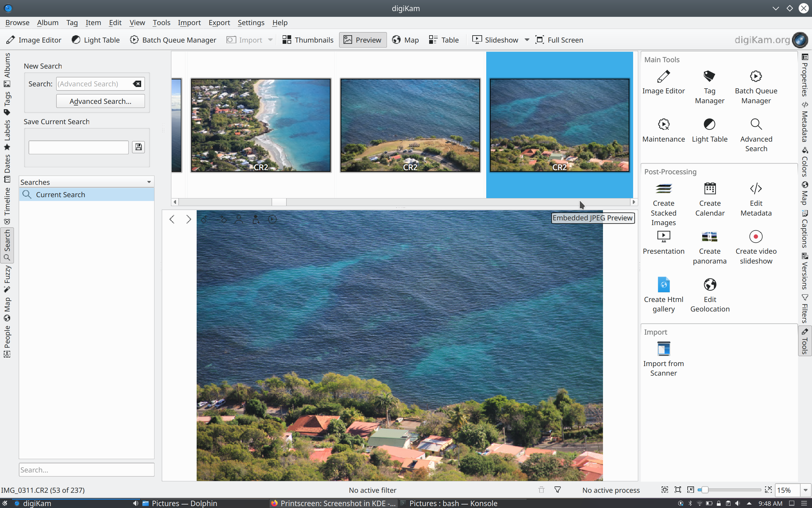Open Image Editor from the toolbar

tap(34, 40)
